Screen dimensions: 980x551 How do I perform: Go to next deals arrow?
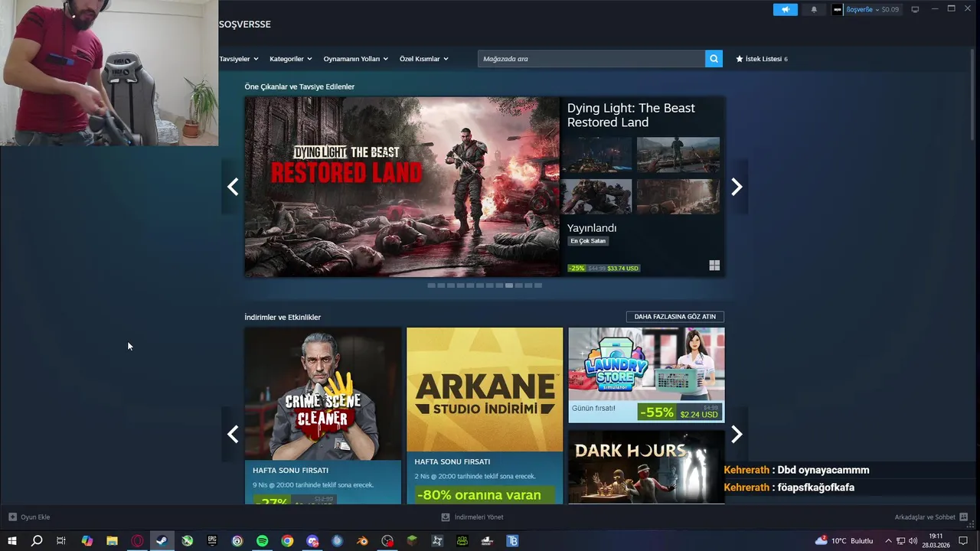coord(737,435)
